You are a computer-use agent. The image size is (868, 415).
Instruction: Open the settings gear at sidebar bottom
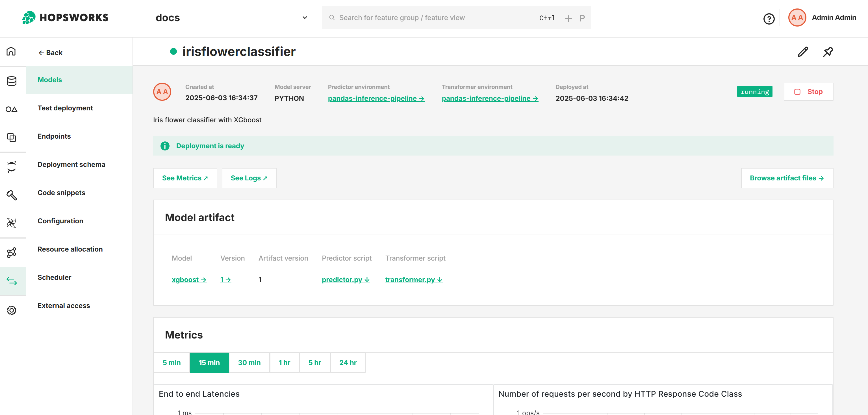[12, 310]
